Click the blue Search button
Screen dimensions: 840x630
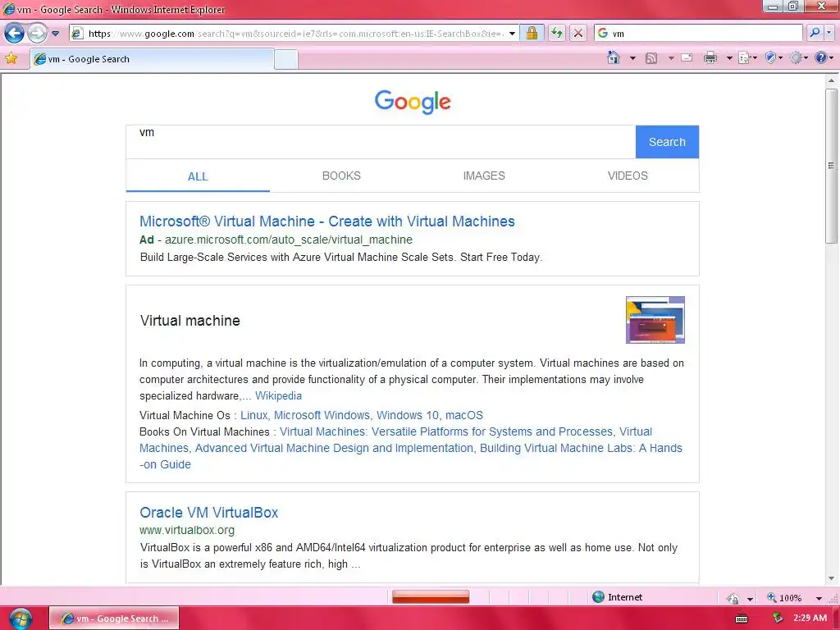point(667,142)
